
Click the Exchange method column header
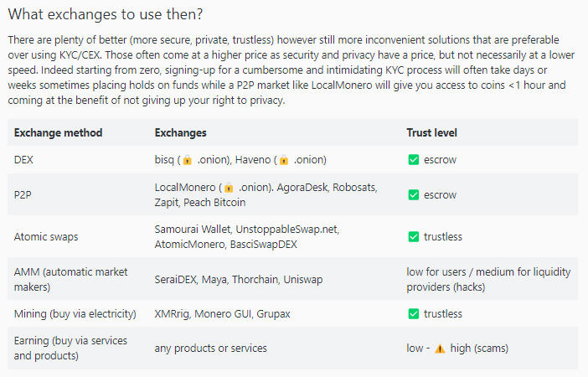point(58,133)
